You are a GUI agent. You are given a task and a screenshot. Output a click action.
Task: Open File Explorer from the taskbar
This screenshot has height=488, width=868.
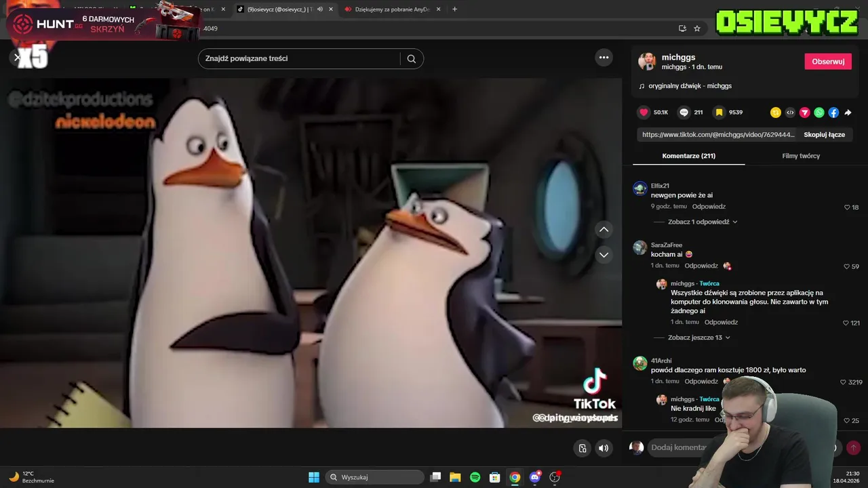(455, 477)
